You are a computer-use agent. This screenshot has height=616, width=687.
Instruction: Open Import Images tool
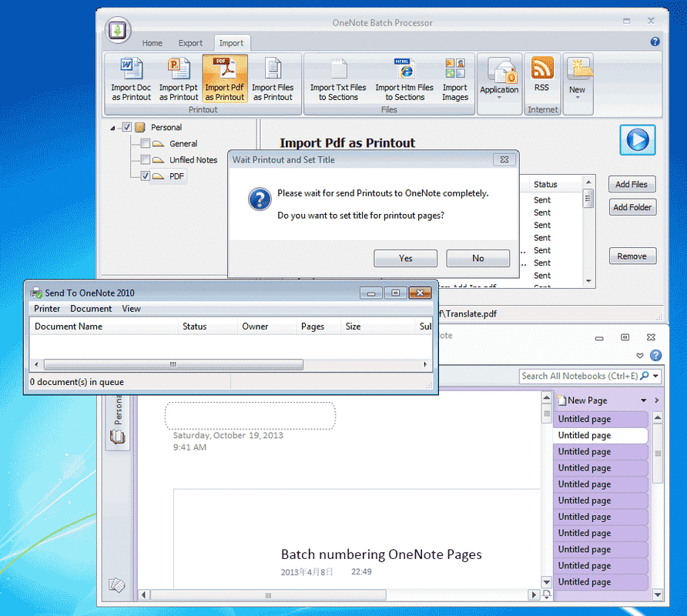[455, 79]
